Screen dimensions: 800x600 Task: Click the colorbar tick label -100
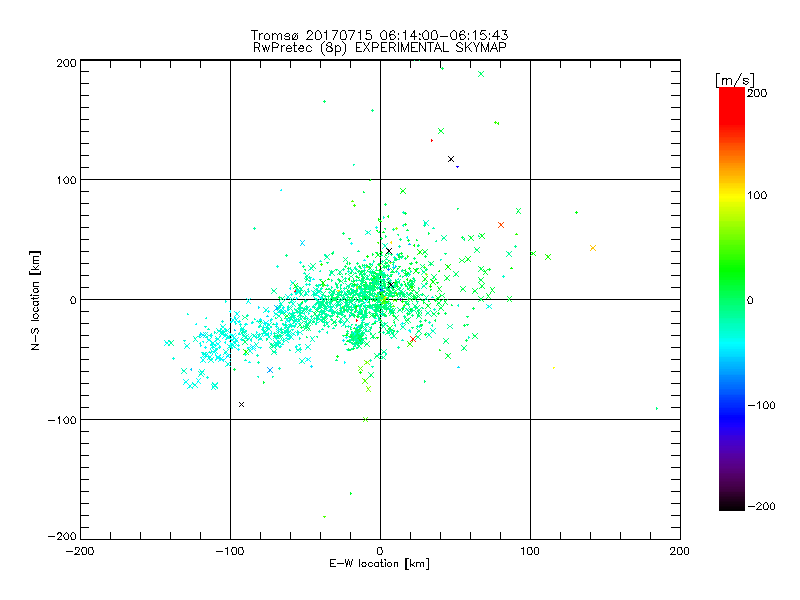(761, 405)
